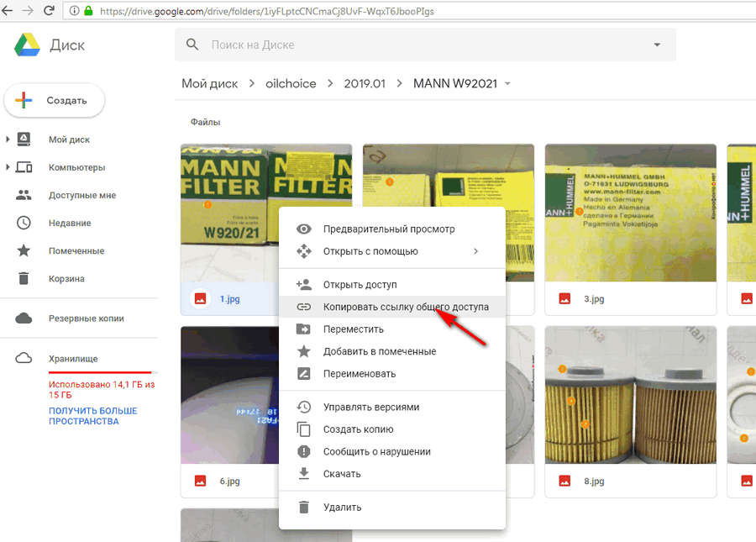Open Recent files (Недавние) in sidebar
The height and width of the screenshot is (542, 756).
(69, 223)
